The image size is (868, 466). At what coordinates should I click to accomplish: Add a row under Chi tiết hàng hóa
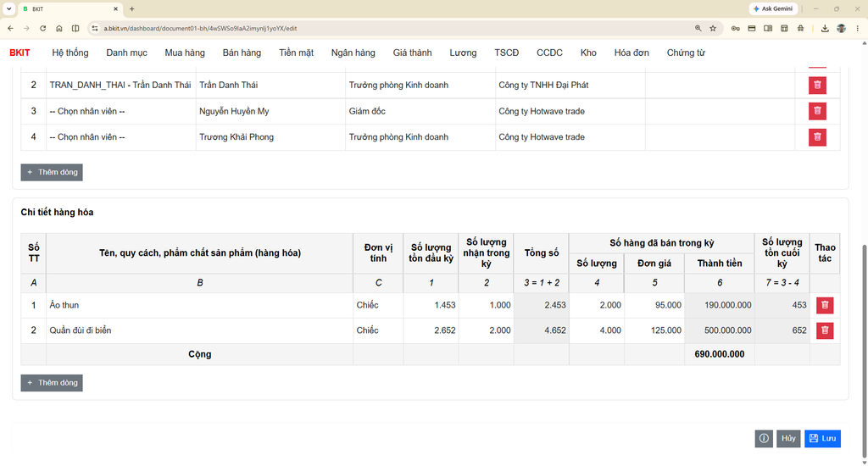tap(52, 382)
